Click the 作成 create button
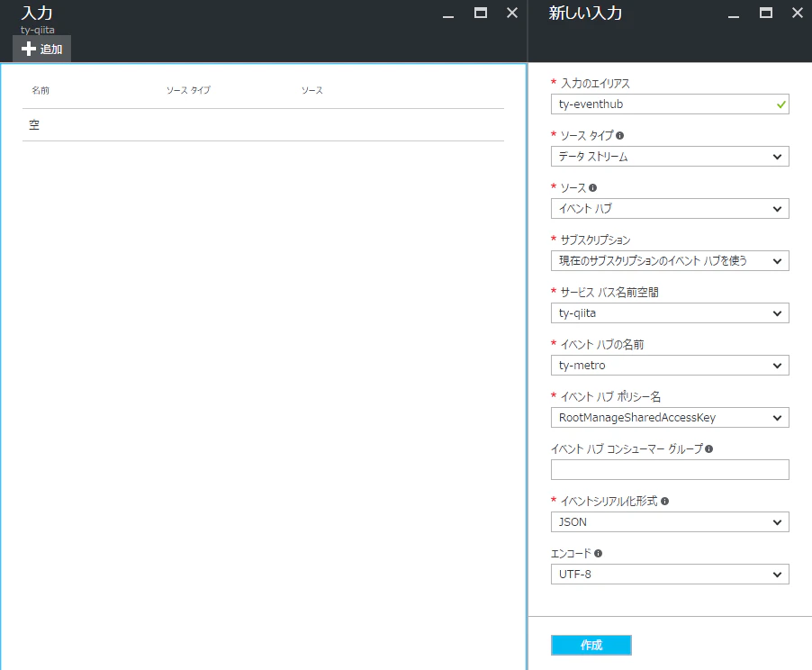The height and width of the screenshot is (670, 812). click(591, 645)
